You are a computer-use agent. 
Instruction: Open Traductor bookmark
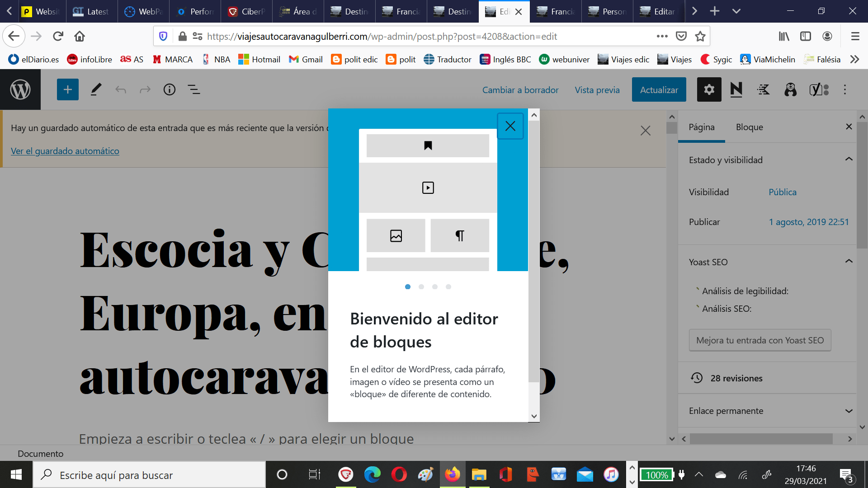pos(448,59)
